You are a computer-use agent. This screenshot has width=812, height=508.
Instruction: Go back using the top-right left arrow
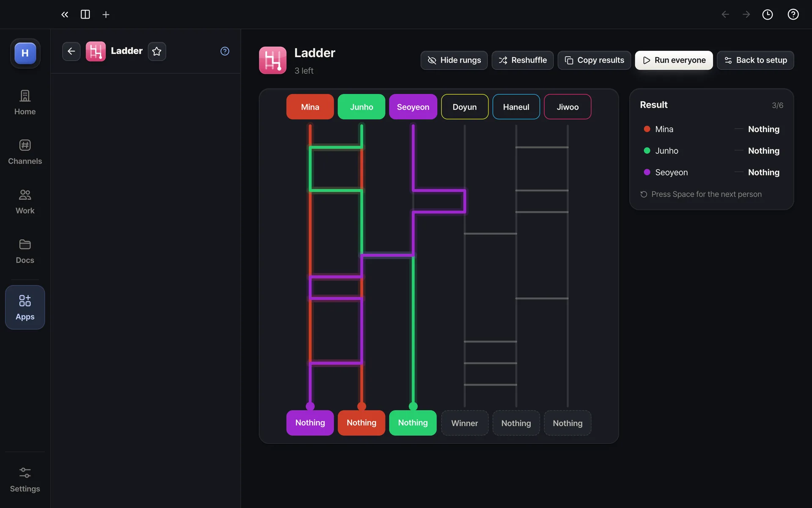point(725,14)
